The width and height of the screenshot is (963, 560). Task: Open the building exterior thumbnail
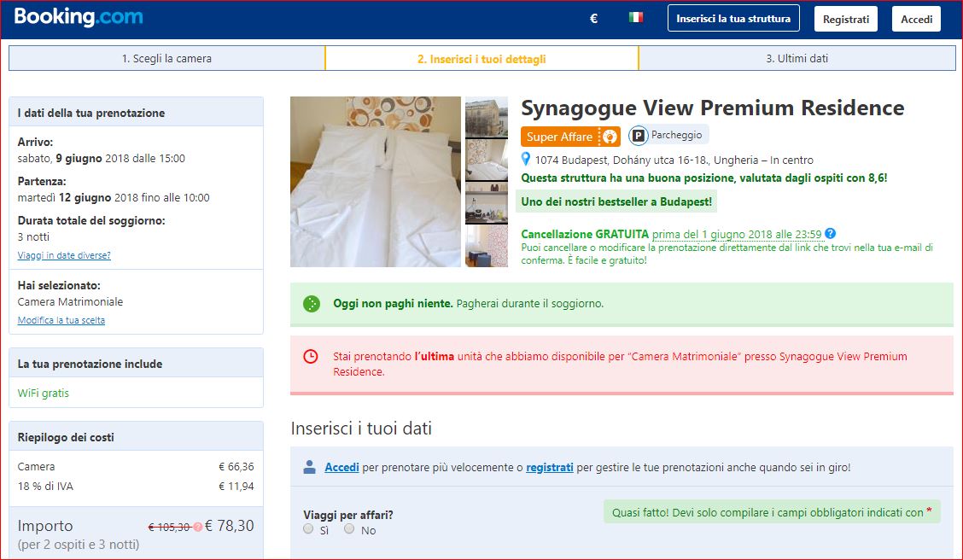click(x=487, y=117)
